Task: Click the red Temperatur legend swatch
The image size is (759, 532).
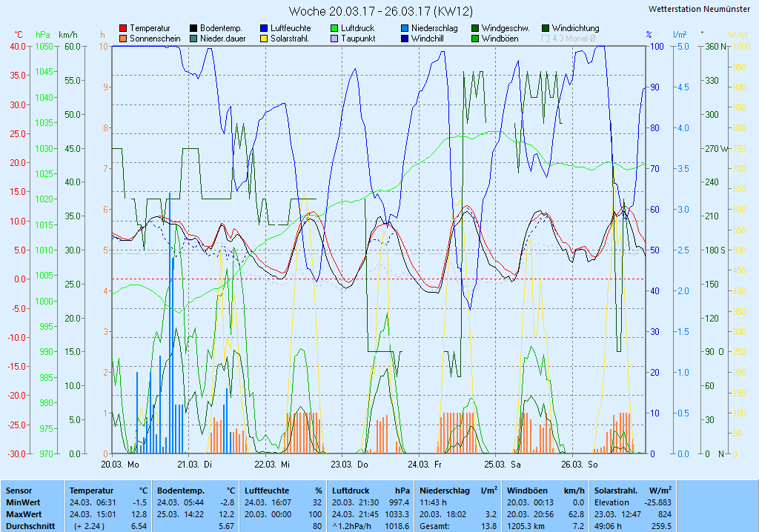Action: (123, 29)
